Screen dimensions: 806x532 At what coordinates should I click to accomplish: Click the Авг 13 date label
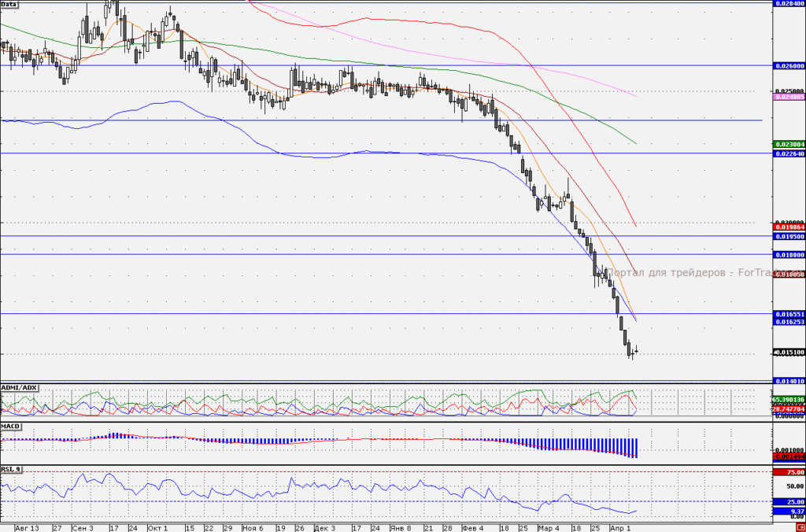(x=28, y=528)
